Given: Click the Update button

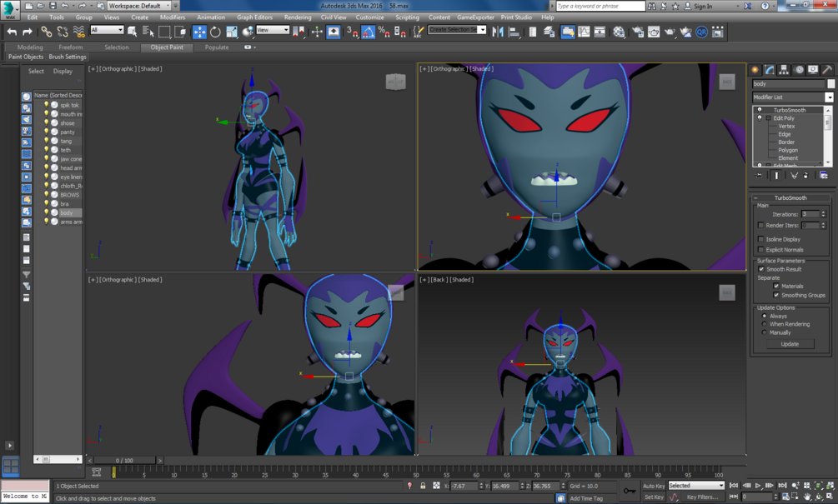Looking at the screenshot, I should pyautogui.click(x=790, y=344).
